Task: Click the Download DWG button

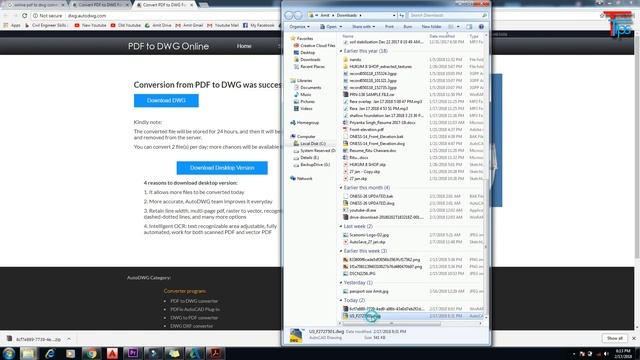Action: click(166, 100)
